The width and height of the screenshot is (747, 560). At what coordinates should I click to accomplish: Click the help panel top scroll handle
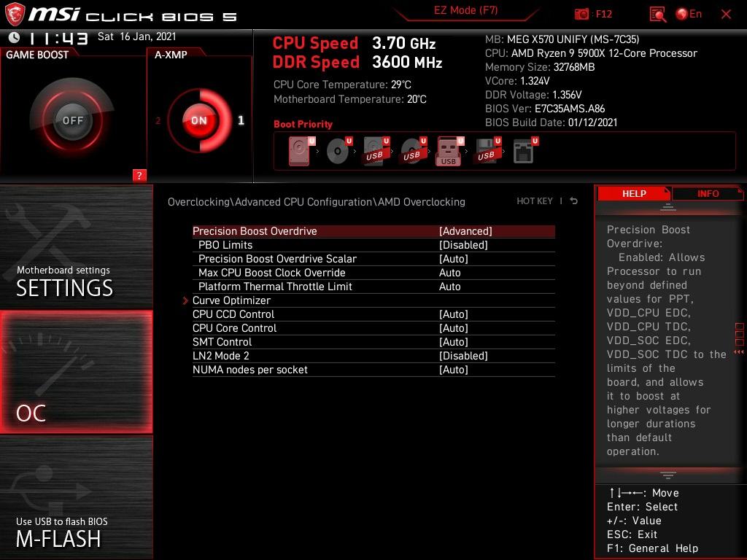[x=667, y=207]
